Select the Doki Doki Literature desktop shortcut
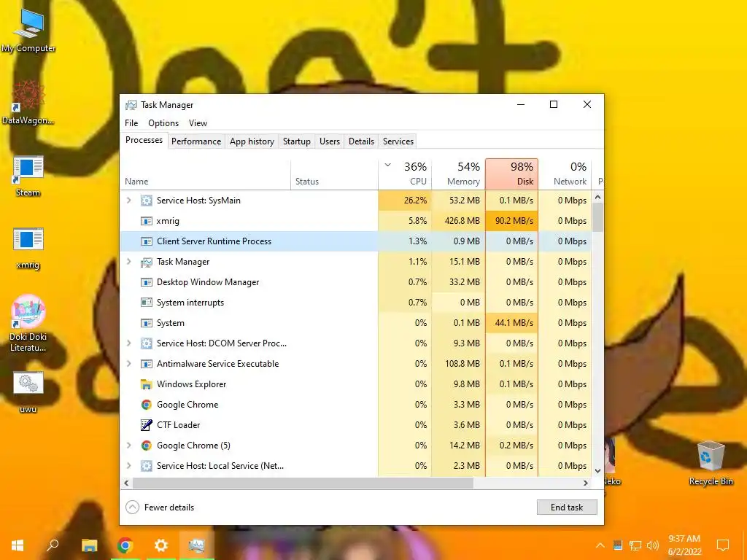Screen dimensions: 747x560 (x=28, y=323)
